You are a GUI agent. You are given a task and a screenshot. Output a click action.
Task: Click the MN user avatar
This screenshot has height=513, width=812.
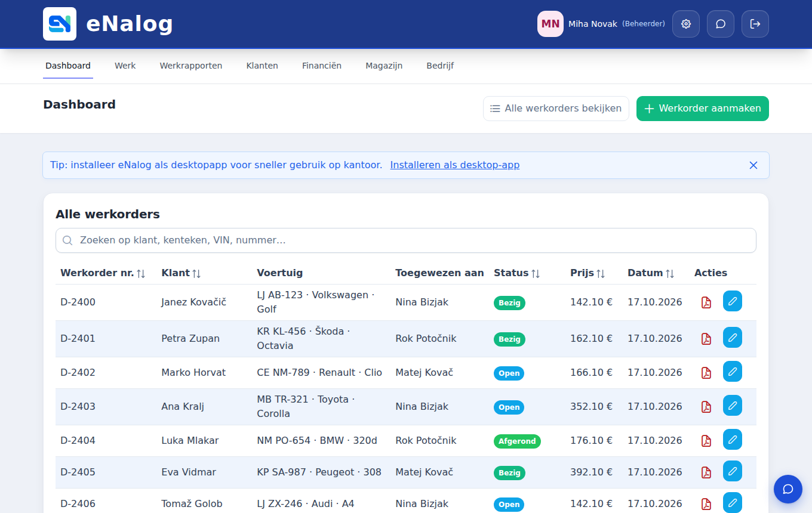[x=550, y=24]
